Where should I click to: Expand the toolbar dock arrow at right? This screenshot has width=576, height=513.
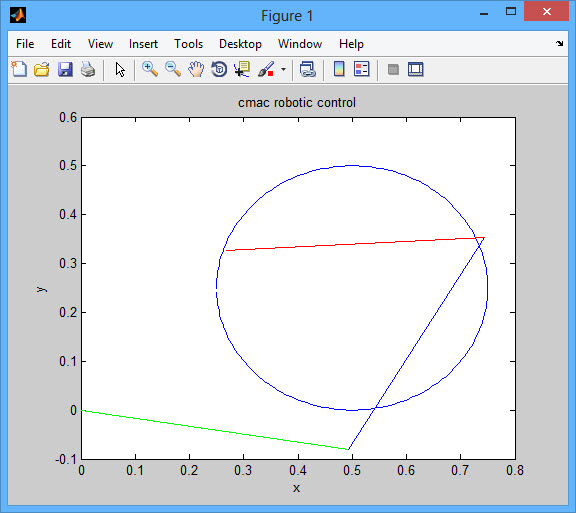tap(559, 43)
